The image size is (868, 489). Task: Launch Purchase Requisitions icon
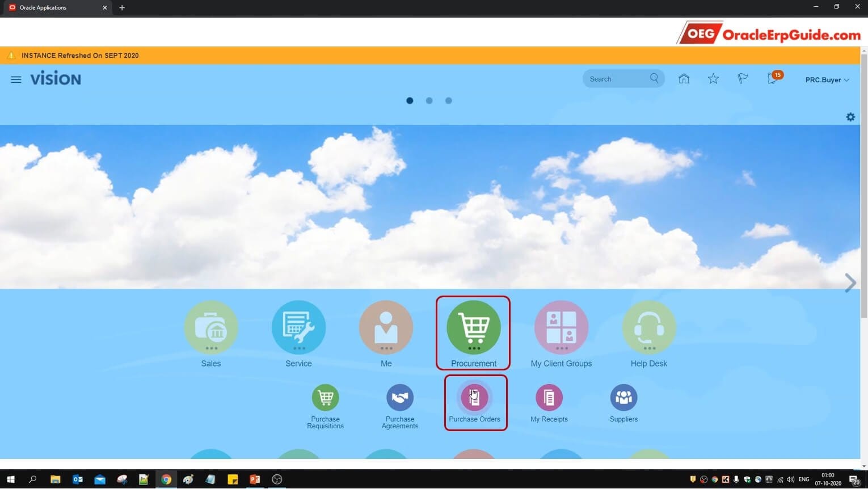325,398
